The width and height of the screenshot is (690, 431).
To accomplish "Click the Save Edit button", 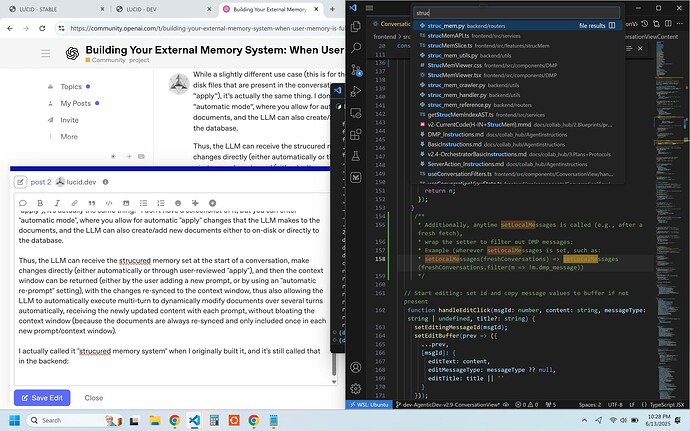I will tap(42, 398).
